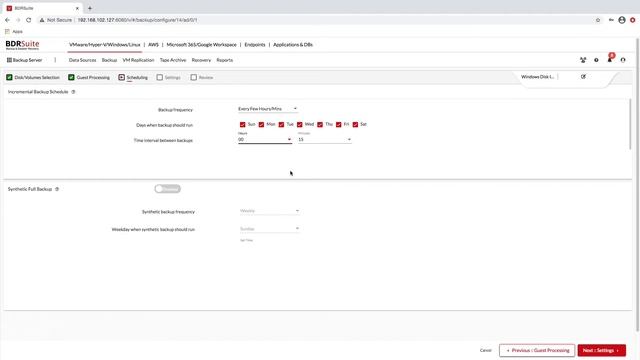This screenshot has width=640, height=360.
Task: Click the Windows Disk job name text
Action: coord(538,77)
